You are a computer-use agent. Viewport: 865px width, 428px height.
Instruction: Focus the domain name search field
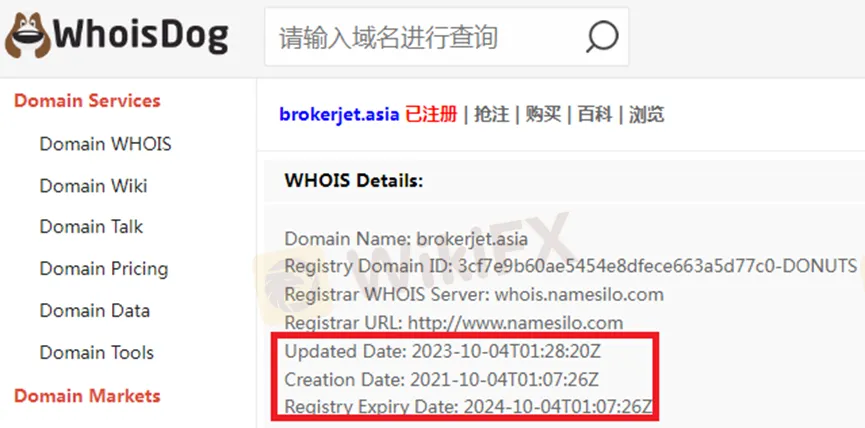tap(446, 37)
